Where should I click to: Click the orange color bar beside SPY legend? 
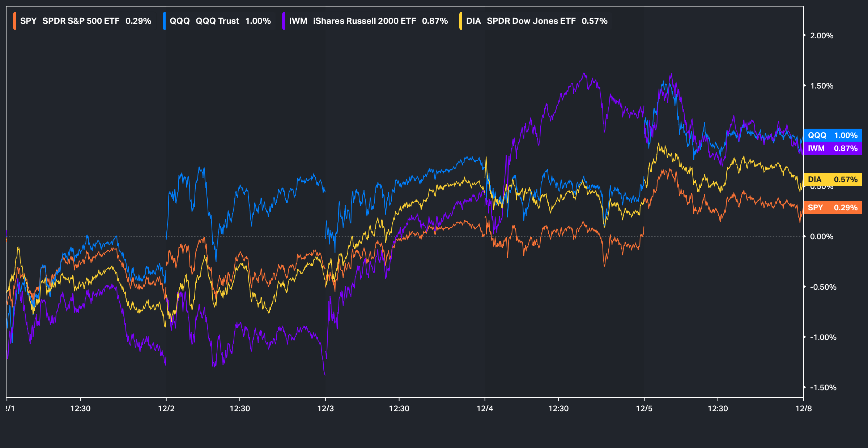tap(14, 21)
